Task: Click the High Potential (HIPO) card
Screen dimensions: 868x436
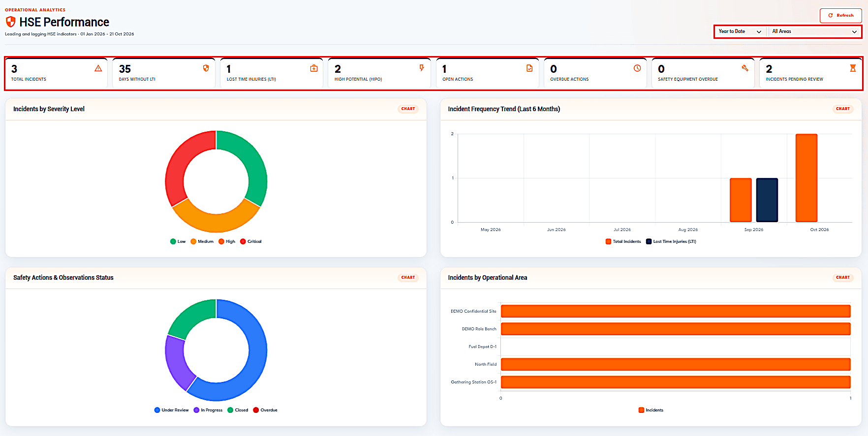Action: click(x=379, y=74)
